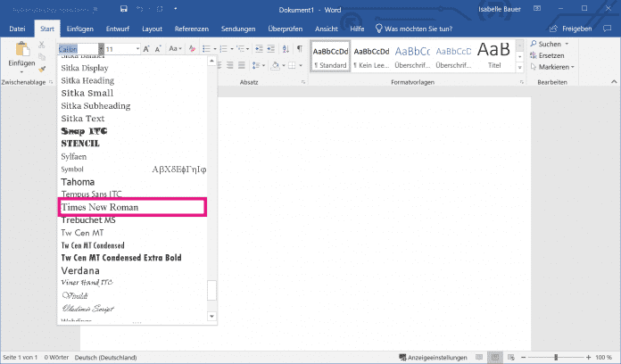
Task: Click the clear formatting icon
Action: click(x=194, y=48)
